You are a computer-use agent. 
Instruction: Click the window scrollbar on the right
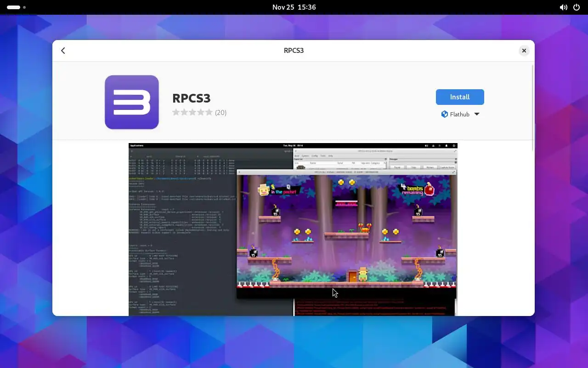pyautogui.click(x=532, y=108)
